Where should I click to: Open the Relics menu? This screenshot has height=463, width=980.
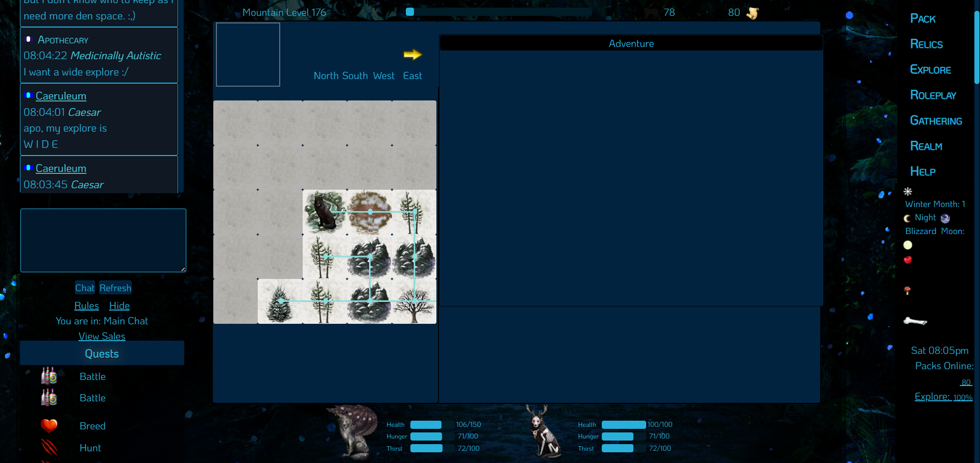pyautogui.click(x=926, y=44)
